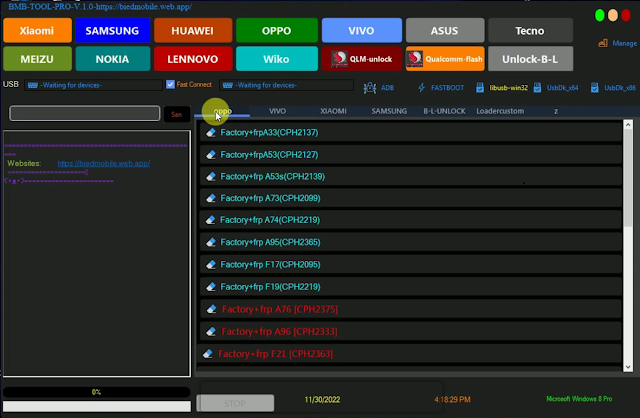The height and width of the screenshot is (418, 640).
Task: Install UsbDk_x64 driver
Action: tap(556, 88)
